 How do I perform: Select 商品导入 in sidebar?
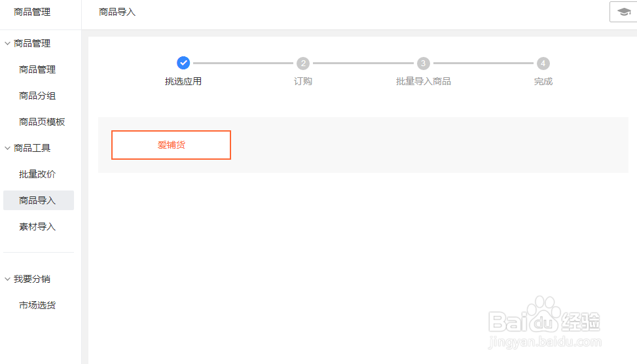[37, 200]
